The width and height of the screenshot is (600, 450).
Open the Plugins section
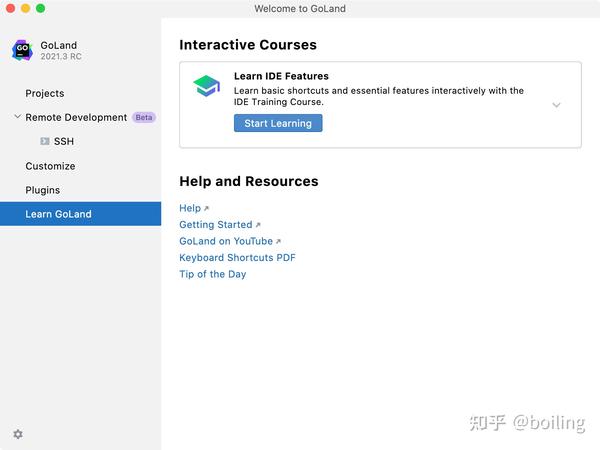43,190
